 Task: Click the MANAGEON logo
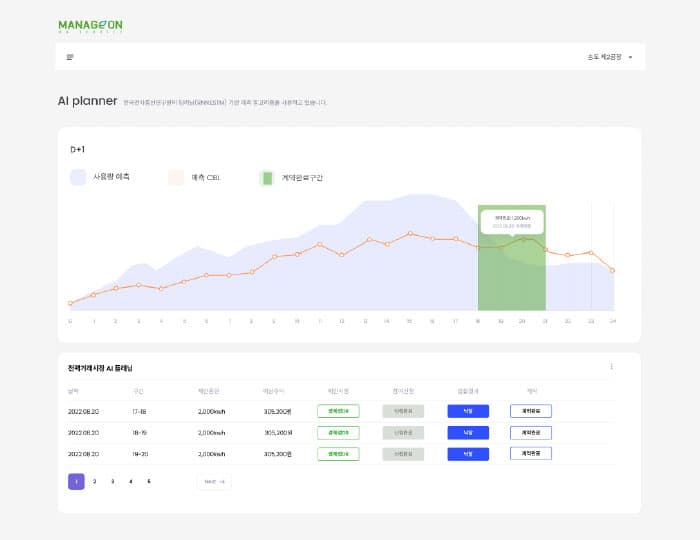pos(91,26)
